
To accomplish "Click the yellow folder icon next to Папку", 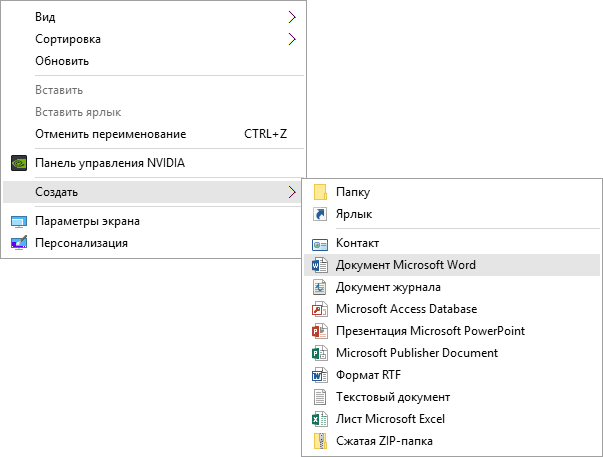I will 320,192.
